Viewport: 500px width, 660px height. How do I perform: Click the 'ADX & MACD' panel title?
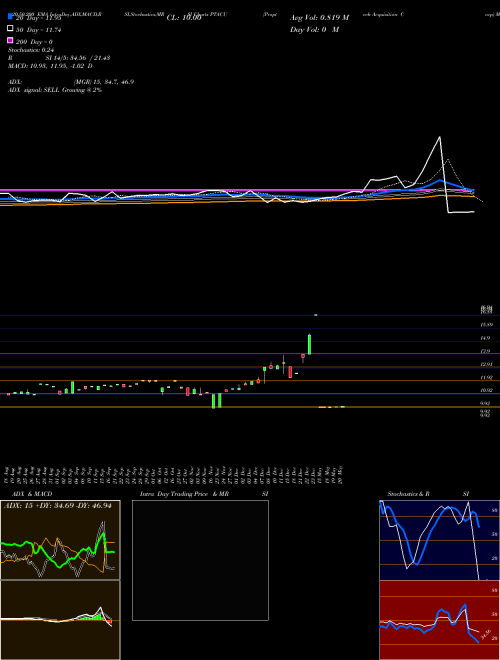pyautogui.click(x=32, y=494)
